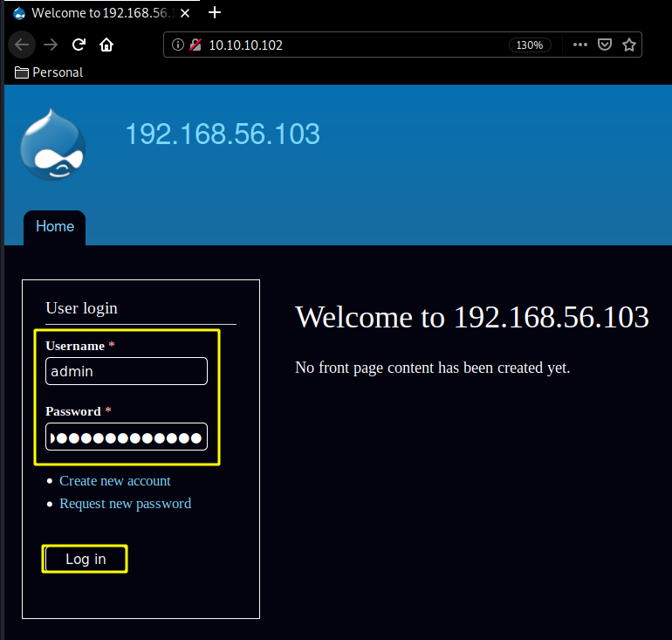The image size is (672, 640).
Task: Click the 192.168.56.103 site name link
Action: click(223, 134)
